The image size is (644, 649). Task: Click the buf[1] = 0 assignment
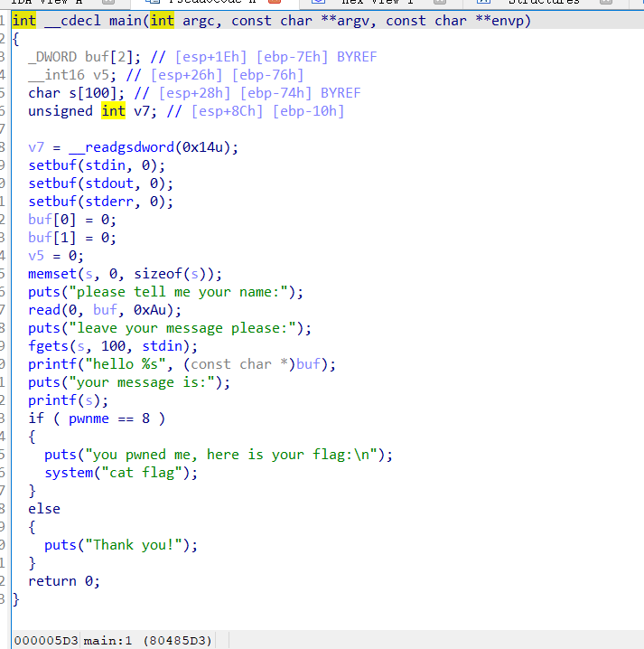[72, 238]
